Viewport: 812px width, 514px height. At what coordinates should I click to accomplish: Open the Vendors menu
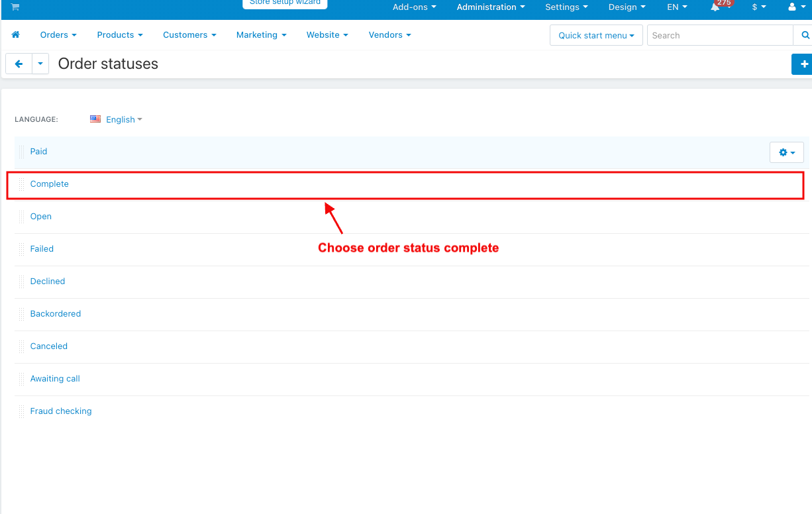389,35
